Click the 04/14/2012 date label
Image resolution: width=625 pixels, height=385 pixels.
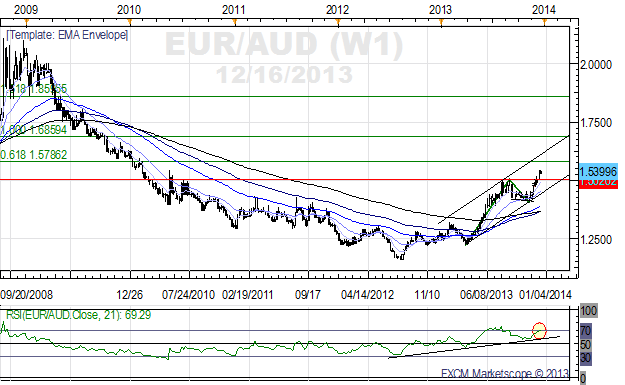click(x=367, y=295)
